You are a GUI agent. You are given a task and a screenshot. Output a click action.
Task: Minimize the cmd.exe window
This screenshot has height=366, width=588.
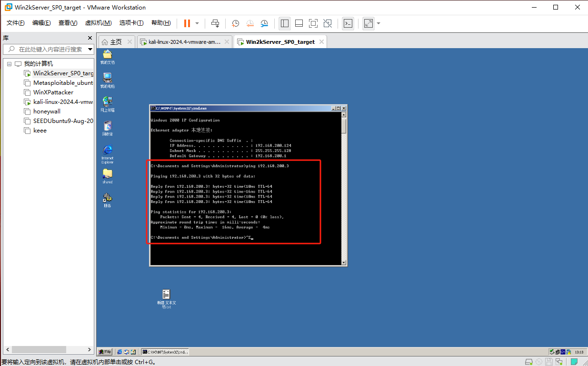coord(333,108)
